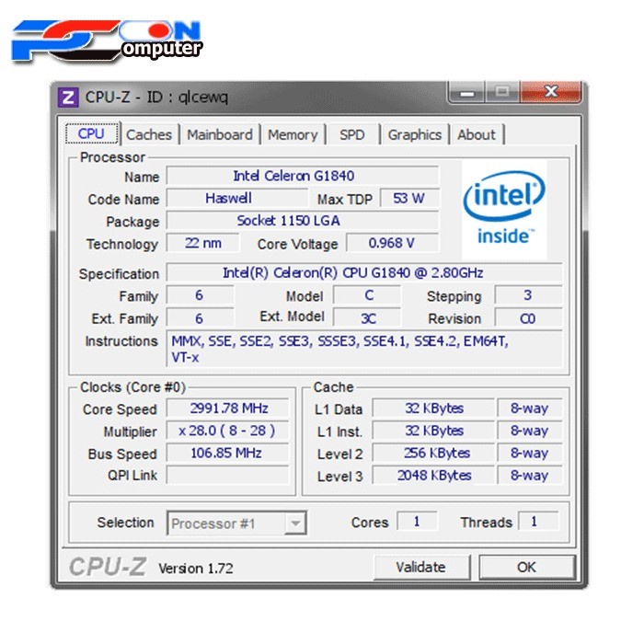Close the CPU-Z window
Viewport: 644px width, 644px height.
point(551,92)
